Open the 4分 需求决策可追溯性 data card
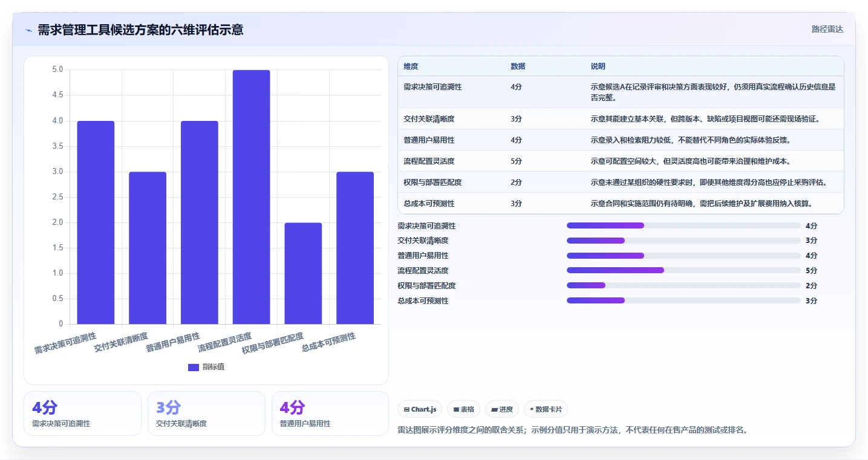 point(82,413)
